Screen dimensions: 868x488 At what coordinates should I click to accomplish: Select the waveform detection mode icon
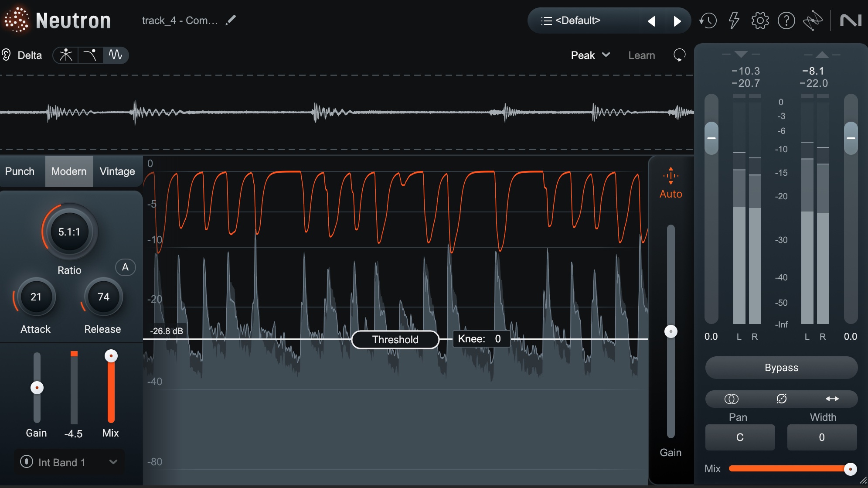tap(116, 55)
